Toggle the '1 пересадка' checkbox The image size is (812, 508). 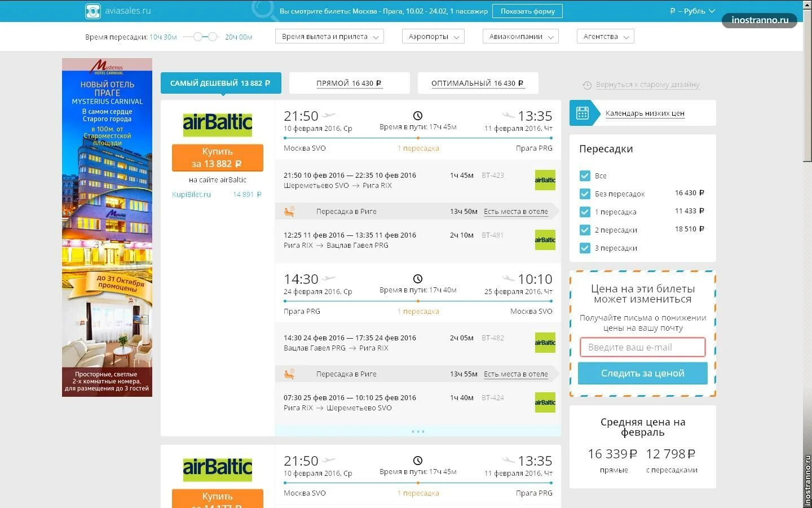click(585, 212)
